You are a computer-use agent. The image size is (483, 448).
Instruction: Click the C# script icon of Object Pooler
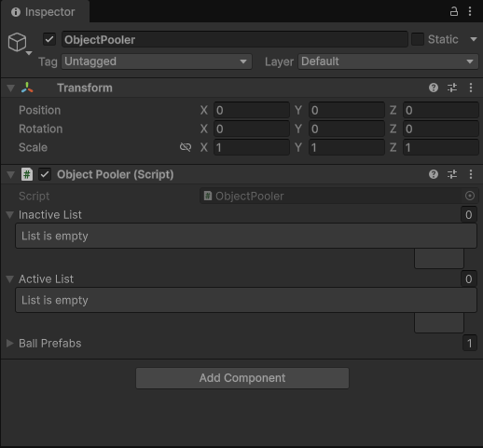point(27,174)
